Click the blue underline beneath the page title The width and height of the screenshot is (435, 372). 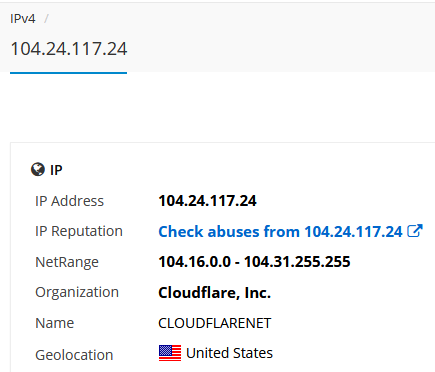tap(69, 73)
